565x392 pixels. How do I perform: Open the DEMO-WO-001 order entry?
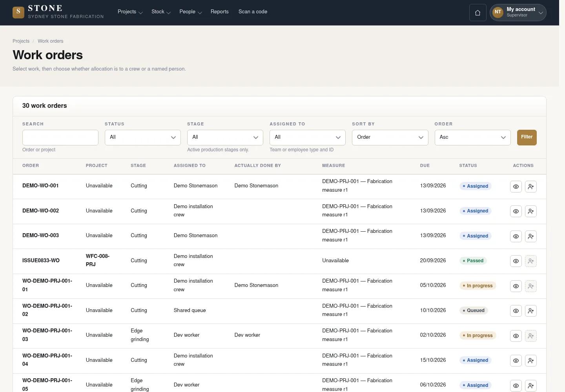40,186
